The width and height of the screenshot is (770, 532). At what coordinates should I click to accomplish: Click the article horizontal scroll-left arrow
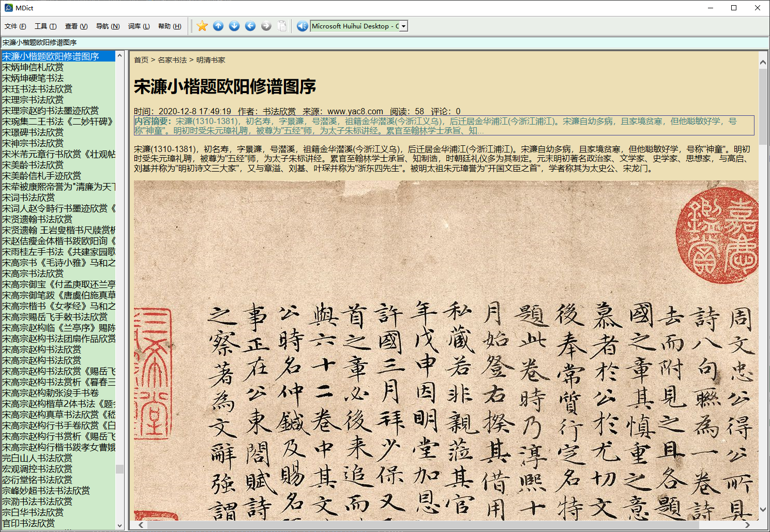tap(141, 525)
